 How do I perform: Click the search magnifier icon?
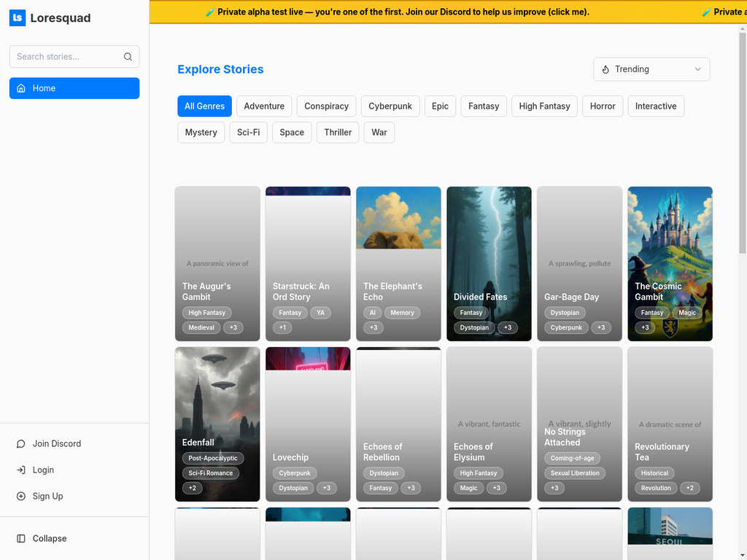click(128, 57)
